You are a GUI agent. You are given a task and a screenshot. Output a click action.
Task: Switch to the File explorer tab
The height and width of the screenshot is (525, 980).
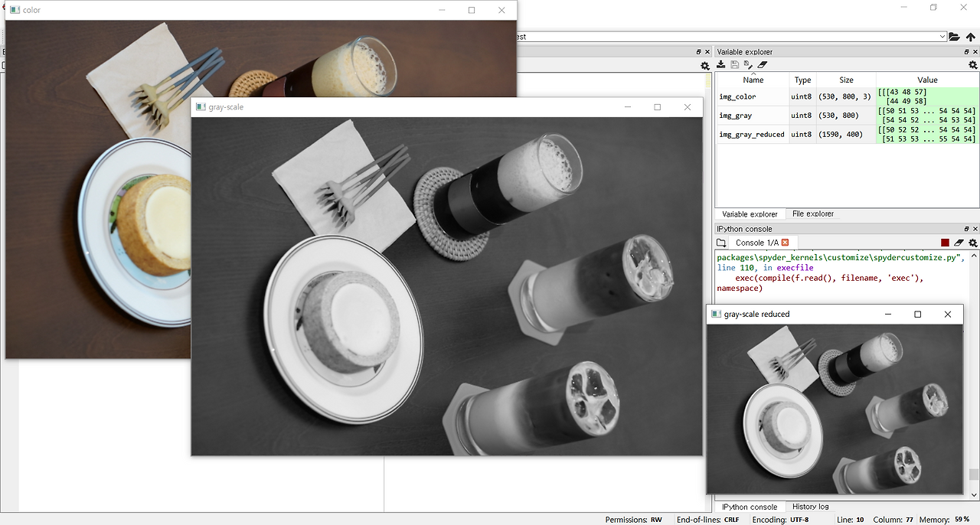pyautogui.click(x=812, y=214)
